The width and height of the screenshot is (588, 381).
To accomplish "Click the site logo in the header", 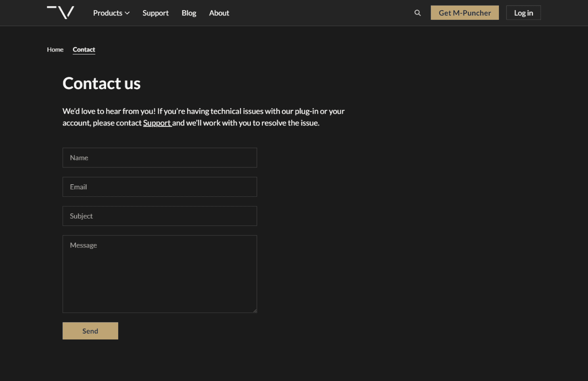I will pos(60,12).
